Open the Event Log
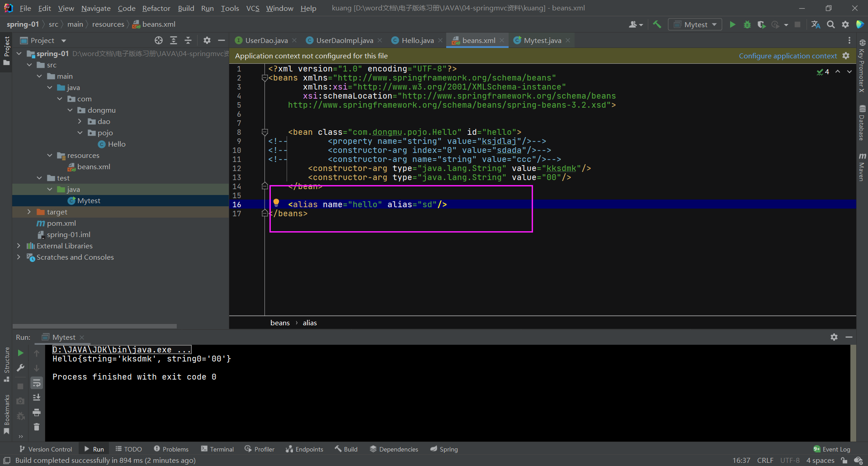 [x=831, y=449]
